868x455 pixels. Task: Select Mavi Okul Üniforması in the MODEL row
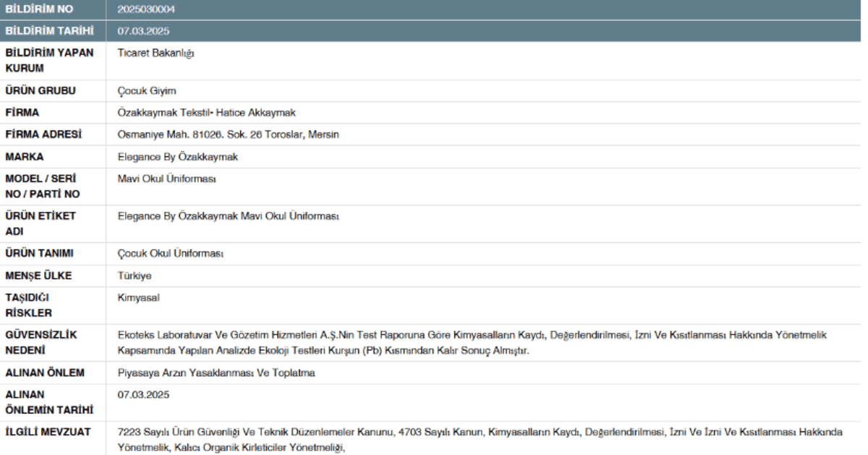coord(167,179)
